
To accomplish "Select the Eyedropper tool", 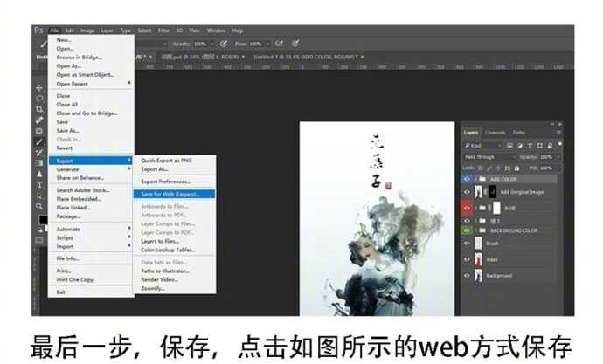I will click(x=39, y=120).
